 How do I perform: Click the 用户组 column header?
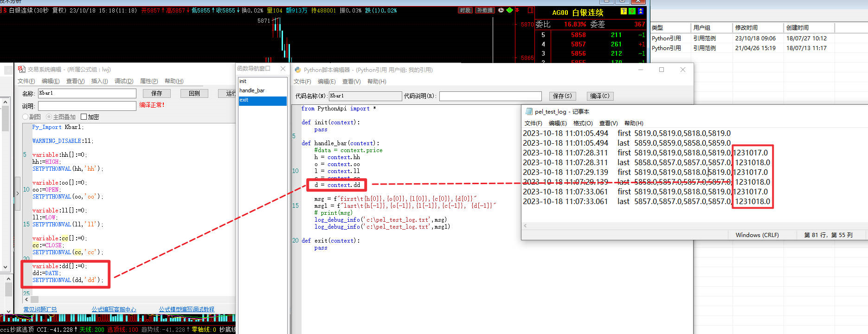712,28
